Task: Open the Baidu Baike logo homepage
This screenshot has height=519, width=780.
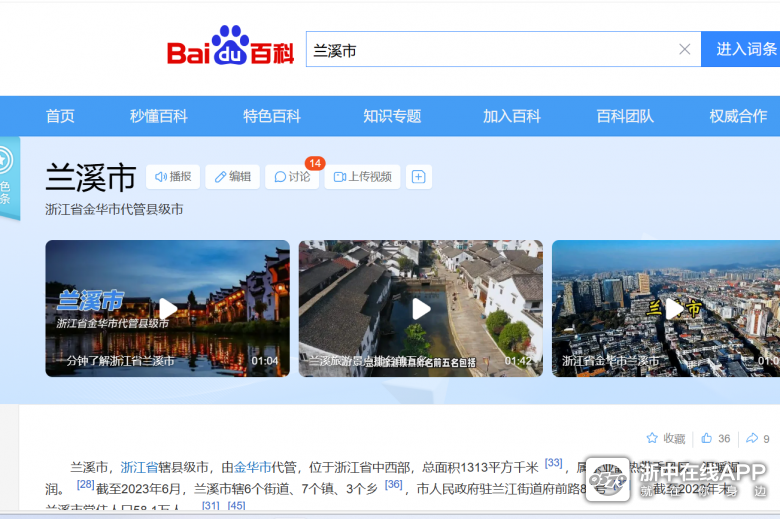Action: [230, 46]
